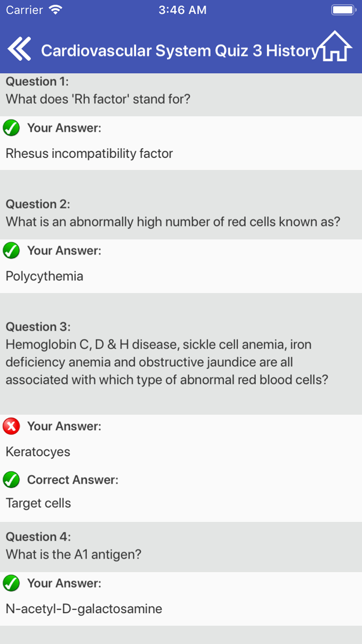Tap green checkmark beside Polycythemia answer
The height and width of the screenshot is (644, 362).
(11, 251)
